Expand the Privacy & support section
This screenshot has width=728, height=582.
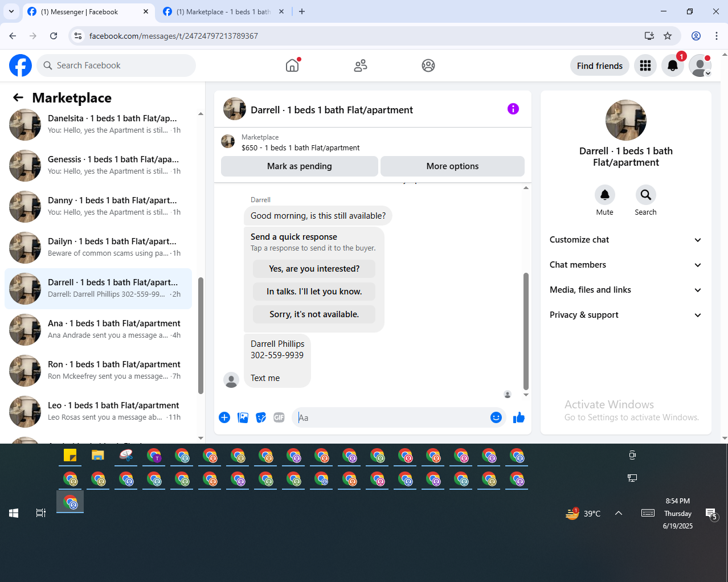(626, 315)
